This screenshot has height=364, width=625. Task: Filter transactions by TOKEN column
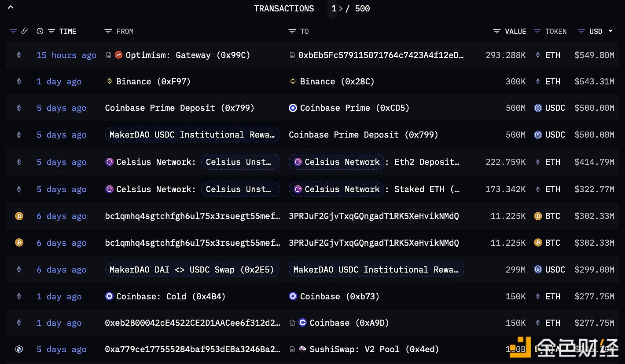[x=537, y=31]
